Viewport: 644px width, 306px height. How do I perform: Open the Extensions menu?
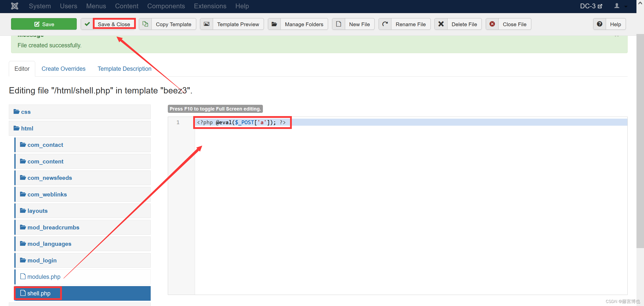210,6
